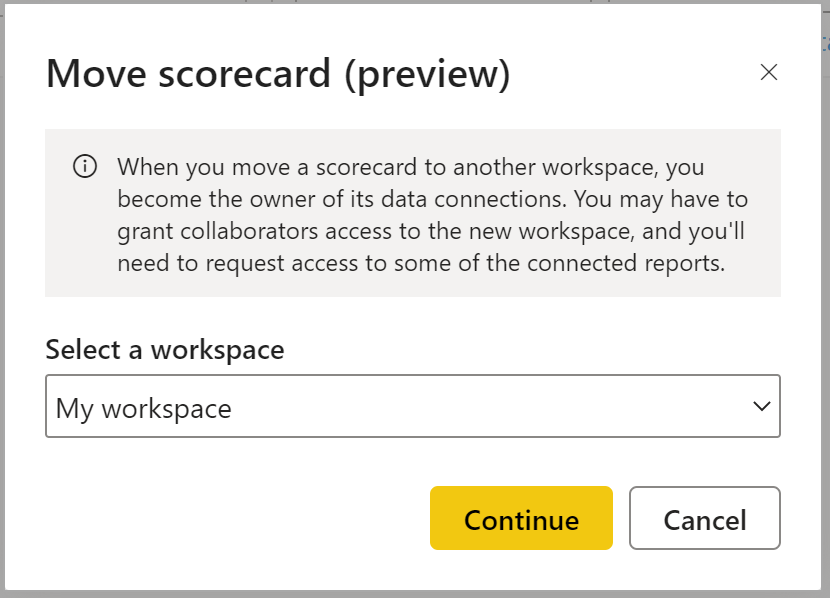Click the Select a workspace label
Screen dimensions: 830x598
(x=165, y=350)
